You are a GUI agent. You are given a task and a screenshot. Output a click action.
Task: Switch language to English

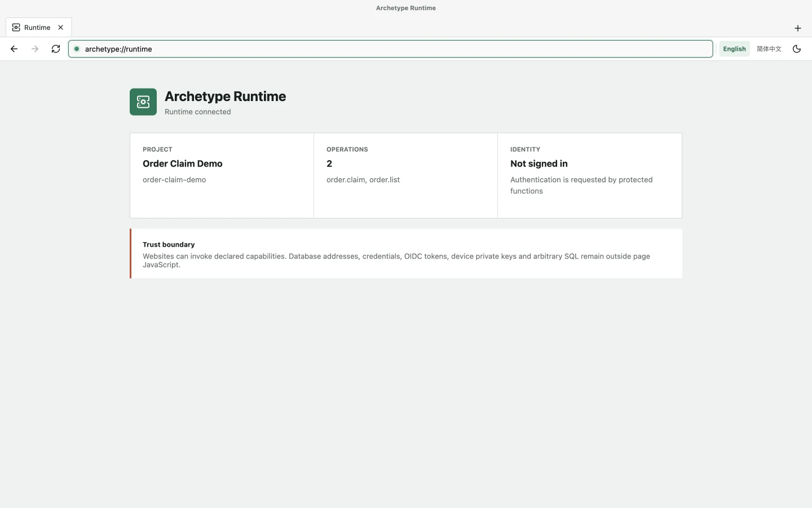coord(734,49)
